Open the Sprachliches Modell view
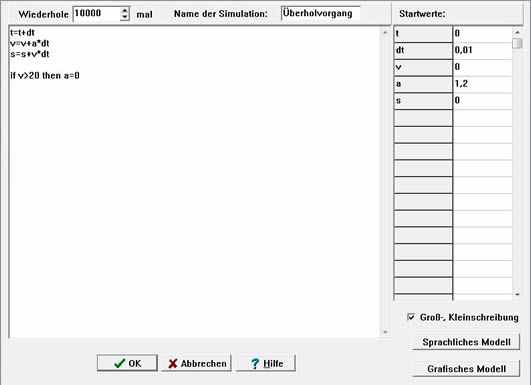 point(466,342)
